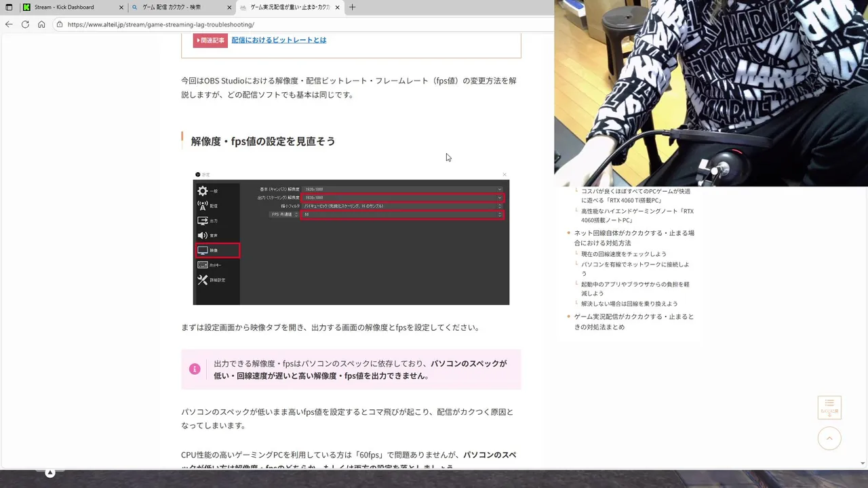Open the tab actions menu icon
This screenshot has width=868, height=488.
click(9, 7)
